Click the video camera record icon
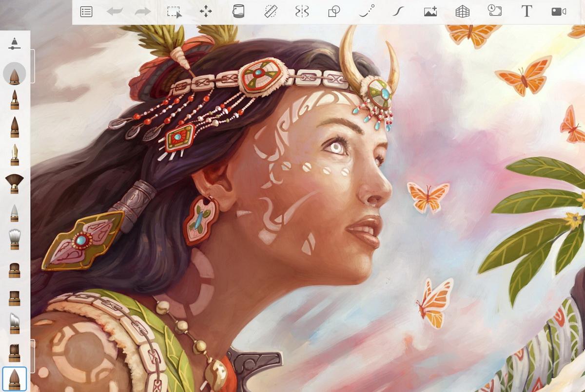 [x=558, y=12]
